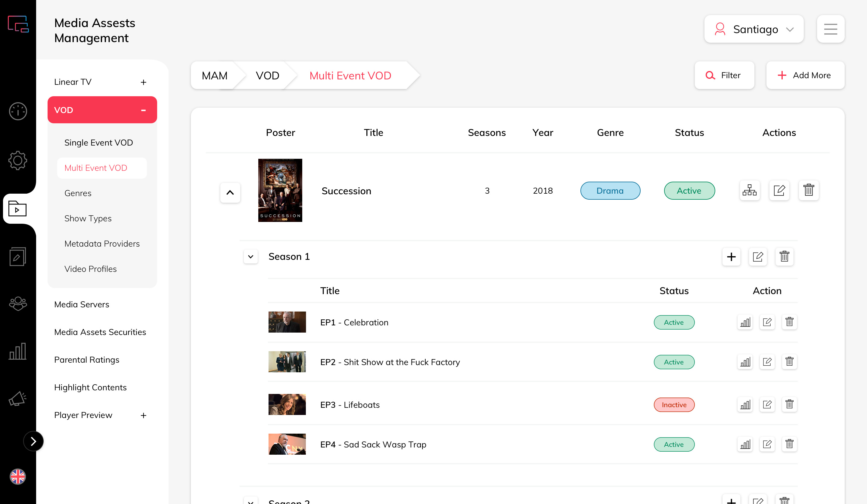Collapse the VOD menu section
867x504 pixels.
click(x=144, y=110)
